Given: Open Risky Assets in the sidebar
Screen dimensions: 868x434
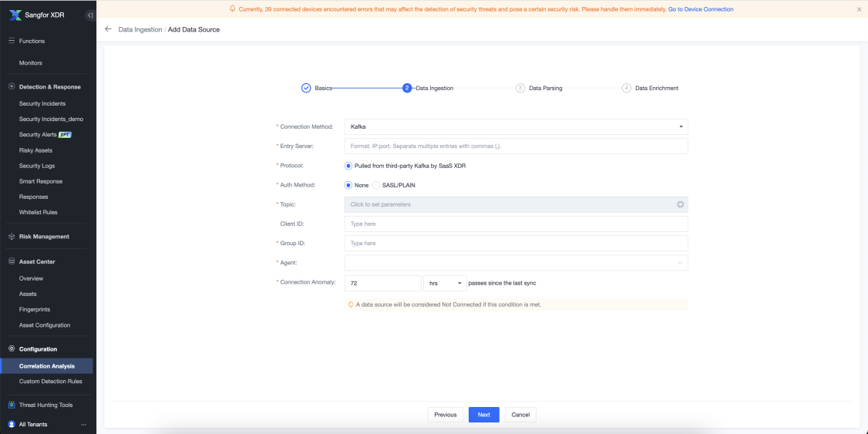Looking at the screenshot, I should click(35, 150).
